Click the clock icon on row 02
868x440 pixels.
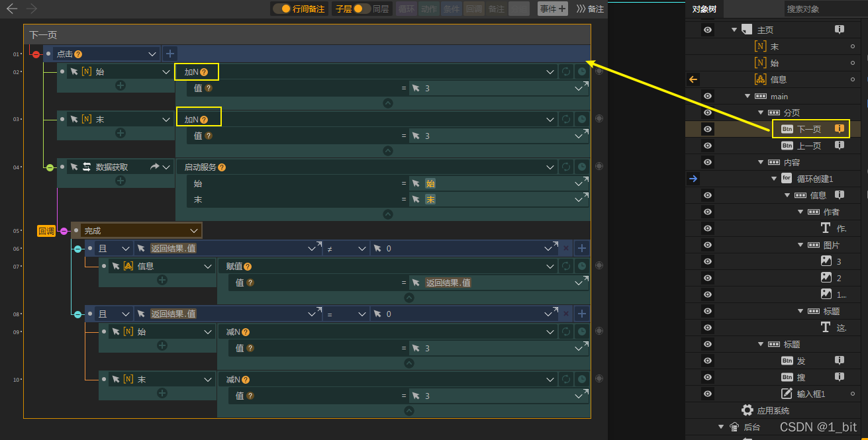point(582,72)
